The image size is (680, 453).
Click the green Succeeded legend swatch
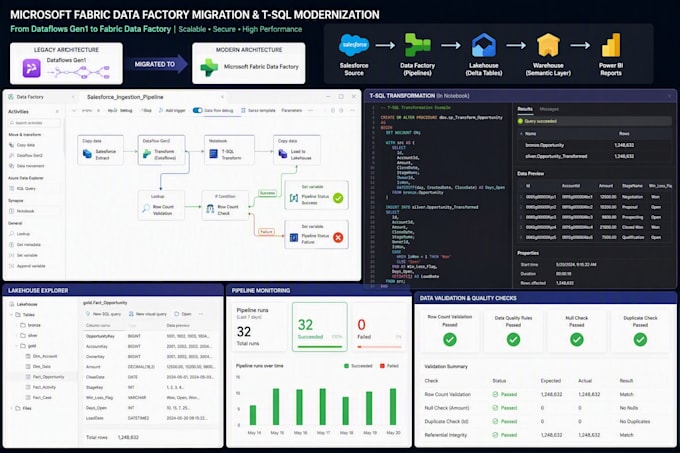pyautogui.click(x=347, y=366)
